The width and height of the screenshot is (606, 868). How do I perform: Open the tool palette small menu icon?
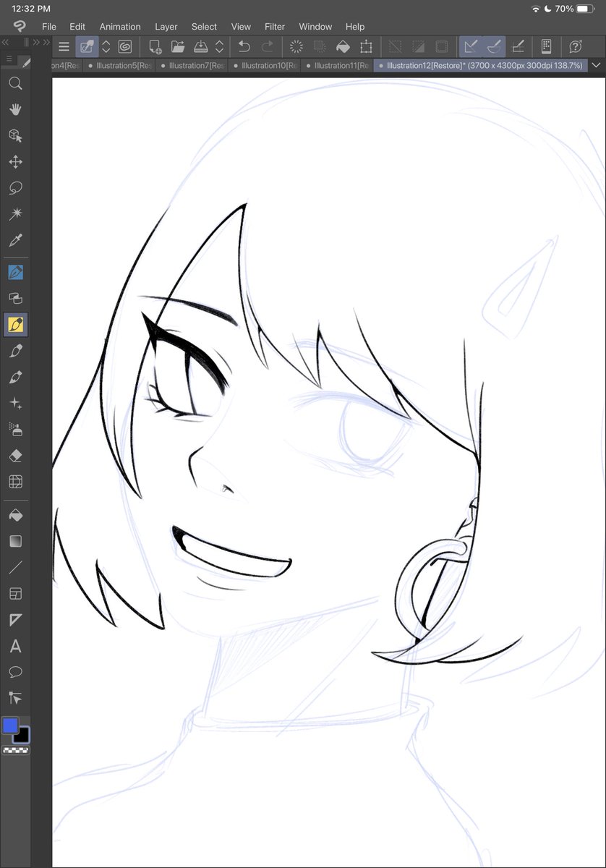[x=9, y=59]
